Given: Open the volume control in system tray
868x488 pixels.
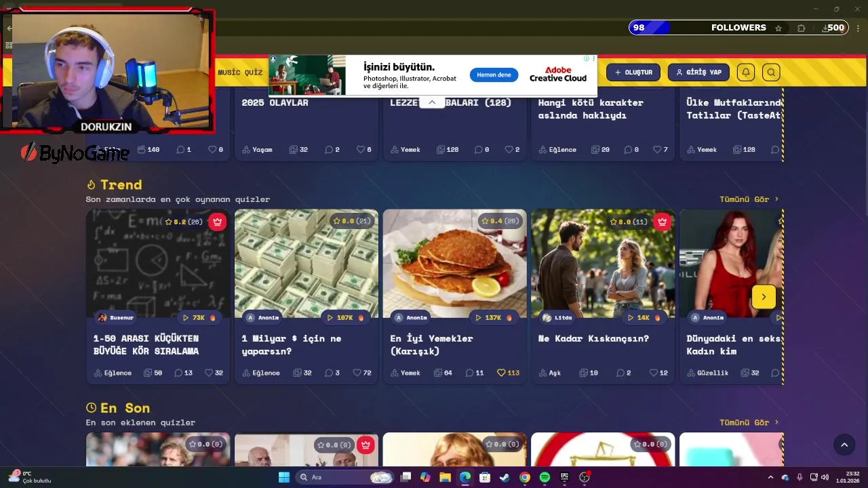Looking at the screenshot, I should click(x=825, y=477).
